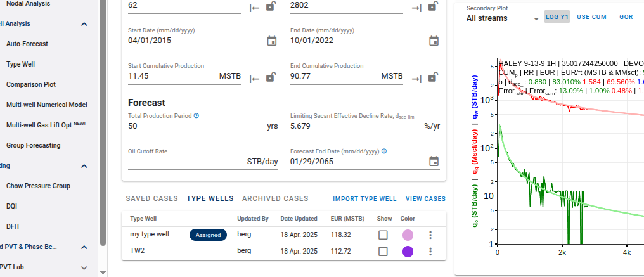Switch to the Saved Cases tab

point(152,199)
